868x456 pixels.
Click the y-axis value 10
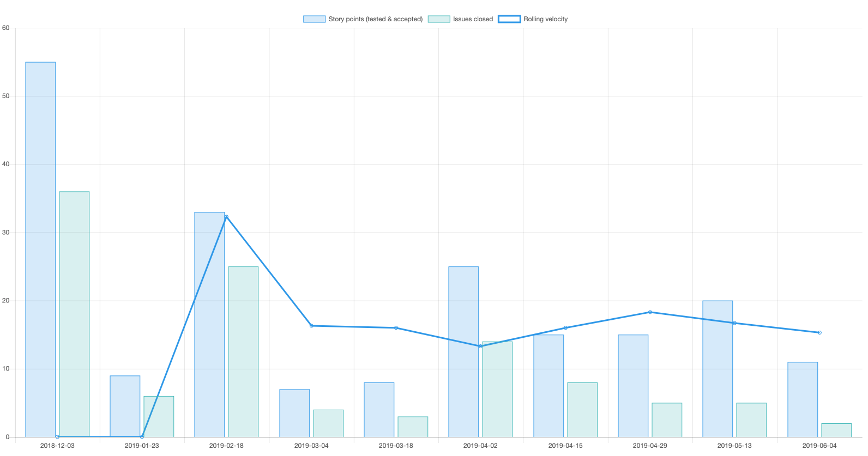point(6,369)
